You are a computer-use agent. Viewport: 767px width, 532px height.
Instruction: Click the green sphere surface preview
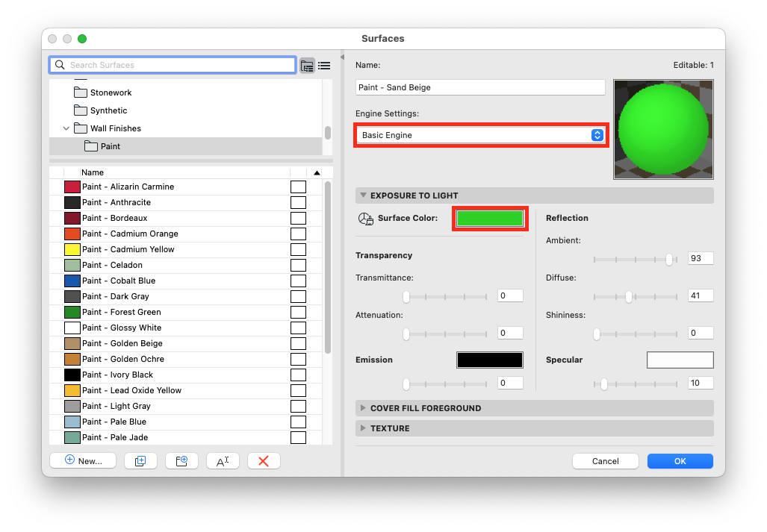click(663, 130)
